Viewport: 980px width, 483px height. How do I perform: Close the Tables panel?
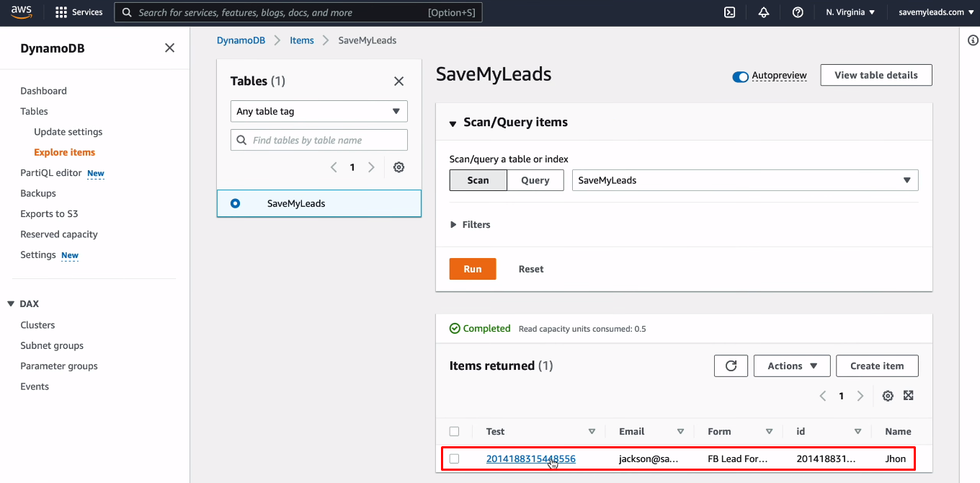point(398,81)
